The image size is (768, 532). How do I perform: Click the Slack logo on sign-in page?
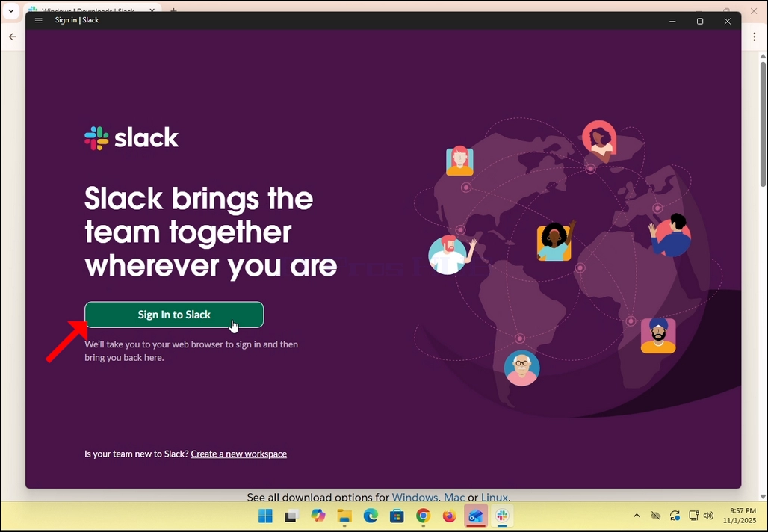tap(131, 137)
